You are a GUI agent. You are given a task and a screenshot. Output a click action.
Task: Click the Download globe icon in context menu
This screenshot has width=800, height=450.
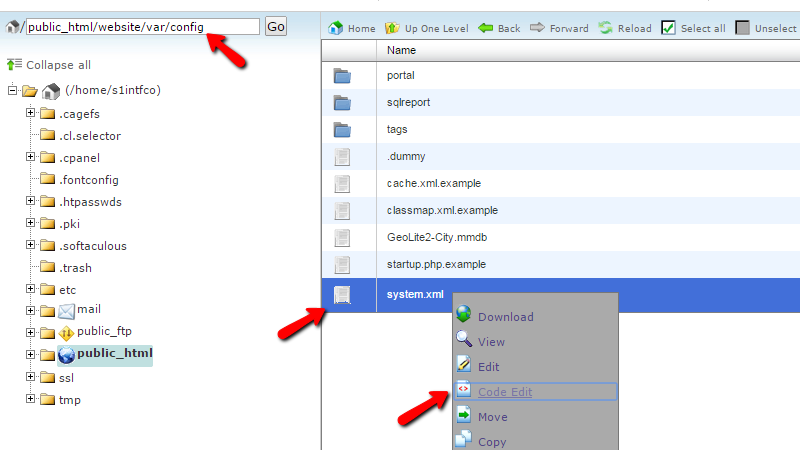tap(464, 314)
